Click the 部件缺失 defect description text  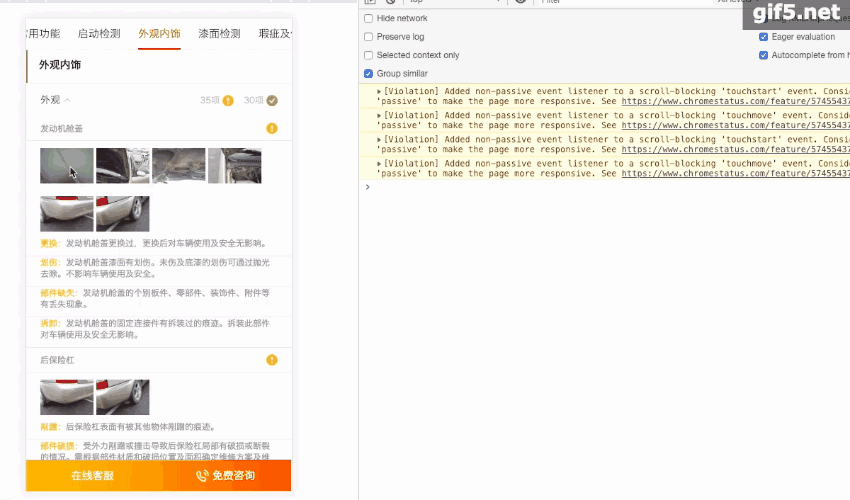tap(155, 298)
